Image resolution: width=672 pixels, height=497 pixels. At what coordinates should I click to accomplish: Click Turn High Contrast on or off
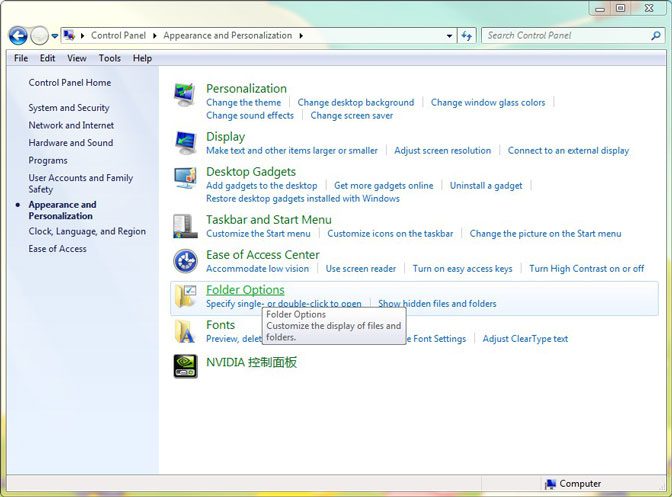[x=586, y=269]
